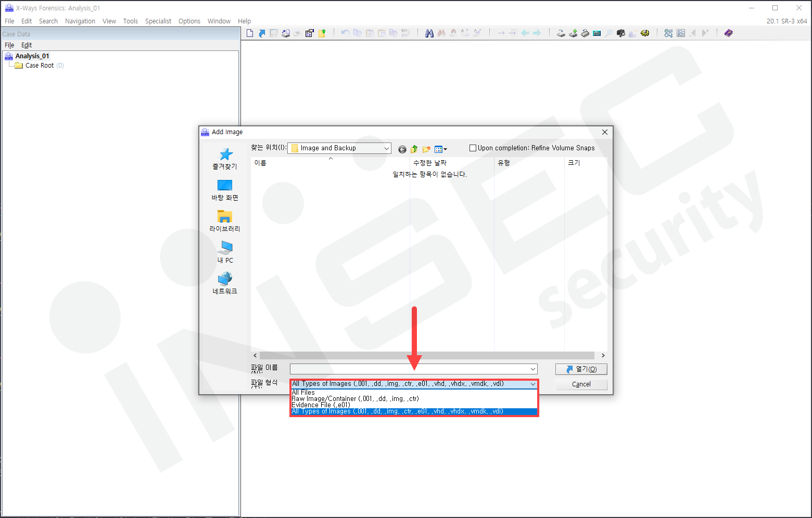The image size is (812, 518).
Task: Click the camera Take Snapshot toolbar icon
Action: (620, 33)
